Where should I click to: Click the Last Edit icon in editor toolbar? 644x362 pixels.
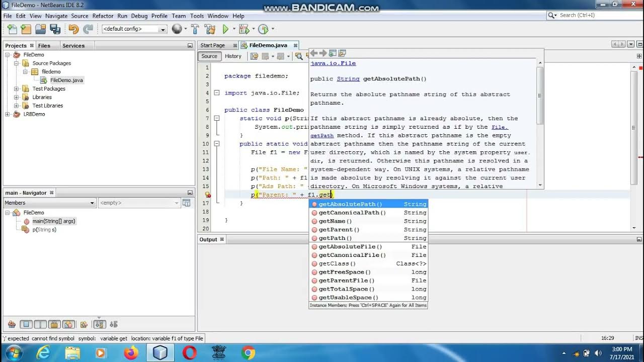point(254,56)
